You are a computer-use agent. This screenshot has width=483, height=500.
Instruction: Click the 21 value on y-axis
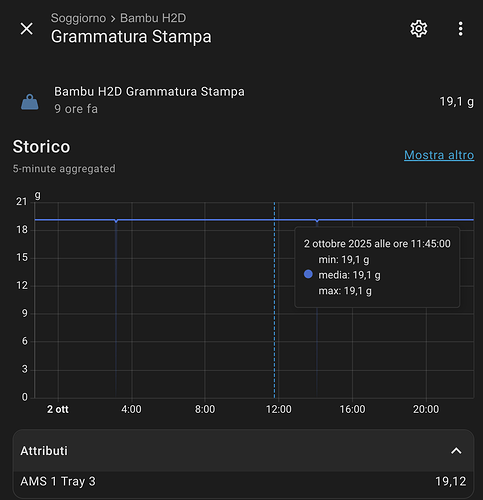pyautogui.click(x=22, y=202)
